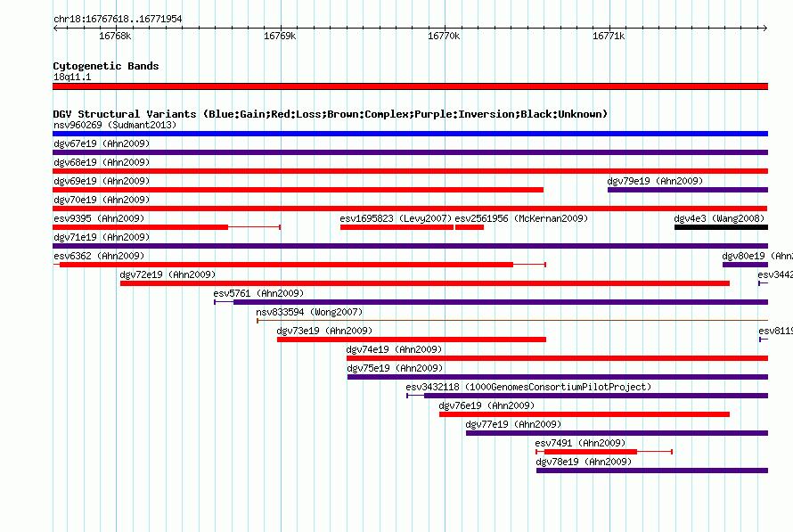The height and width of the screenshot is (532, 793).
Task: Click the dgv80e19 variant label
Action: tap(757, 256)
